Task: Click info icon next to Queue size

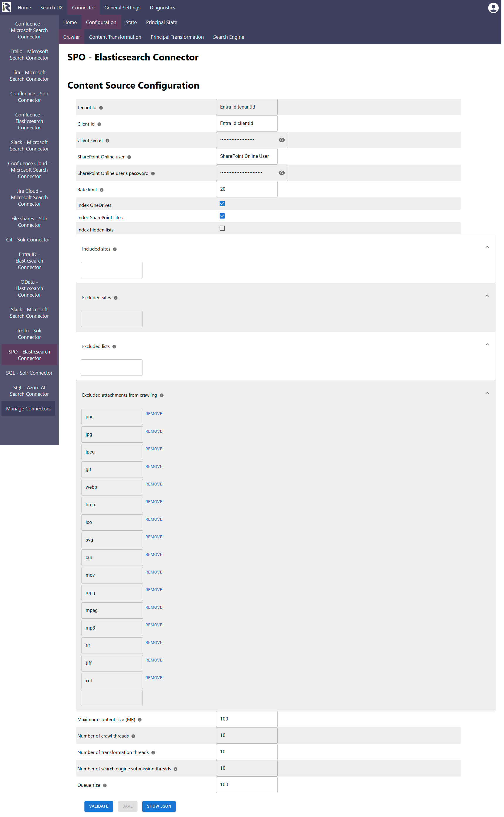Action: tap(105, 786)
